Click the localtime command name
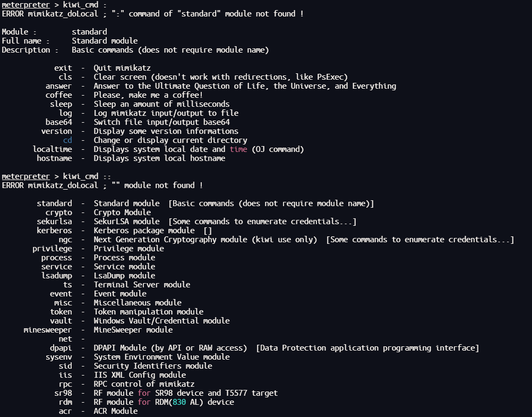Image resolution: width=532 pixels, height=417 pixels. pyautogui.click(x=52, y=149)
